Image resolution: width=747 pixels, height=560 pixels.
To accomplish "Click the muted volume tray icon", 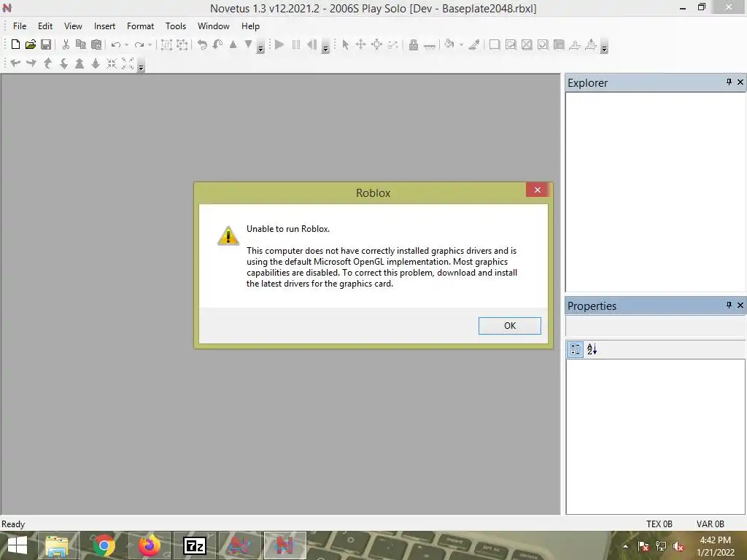I will pos(678,546).
